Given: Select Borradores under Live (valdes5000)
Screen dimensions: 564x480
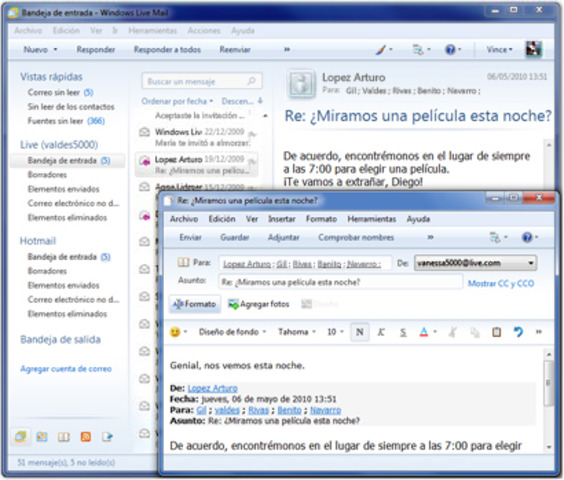Looking at the screenshot, I should [x=47, y=175].
